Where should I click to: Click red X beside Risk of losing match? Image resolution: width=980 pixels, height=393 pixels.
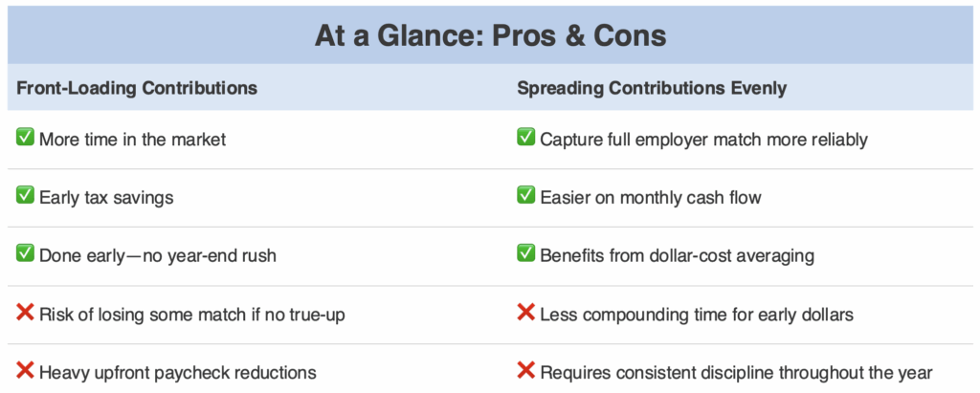(x=26, y=313)
